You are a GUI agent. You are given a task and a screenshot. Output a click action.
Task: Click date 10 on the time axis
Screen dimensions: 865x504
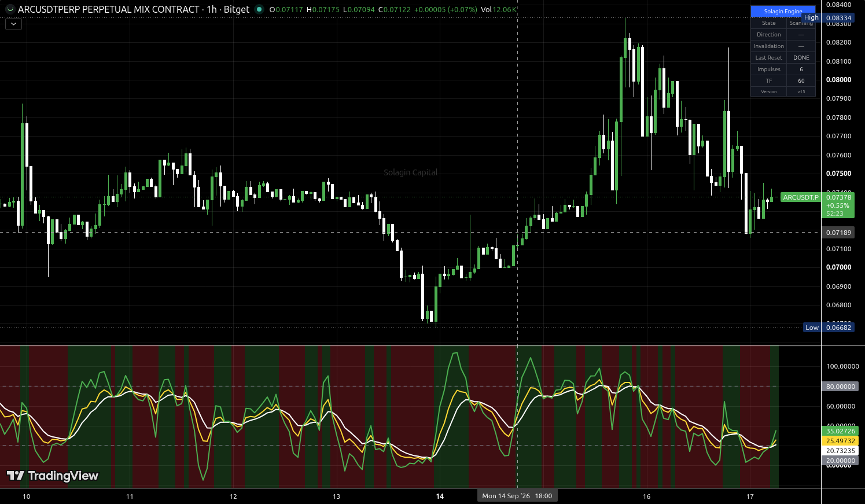(x=26, y=496)
